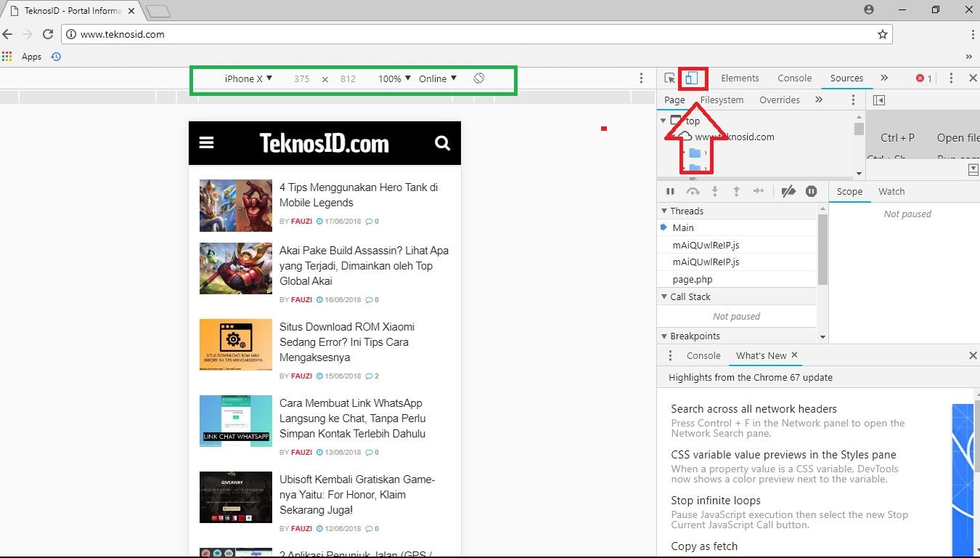Click the device width field 375
This screenshot has height=558, width=980.
tap(302, 78)
